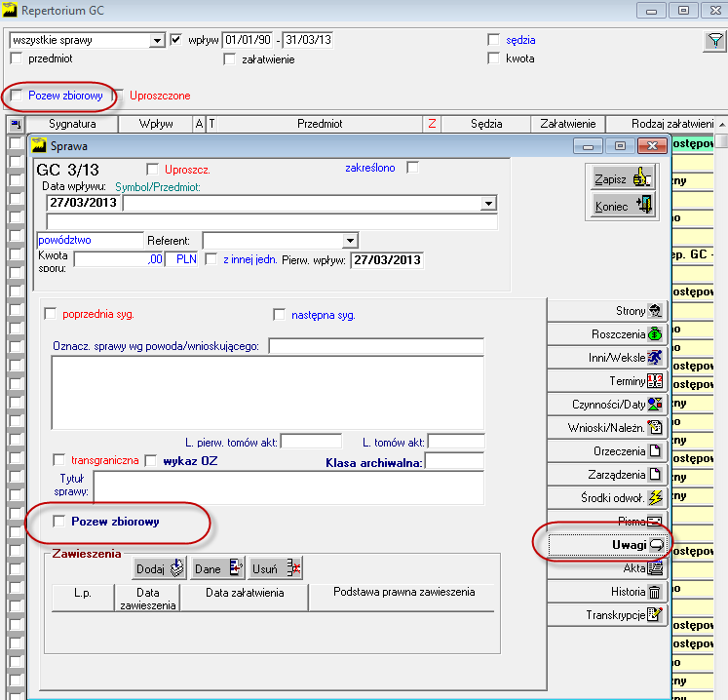Click the wpływ end date 31/03/13

click(x=308, y=40)
